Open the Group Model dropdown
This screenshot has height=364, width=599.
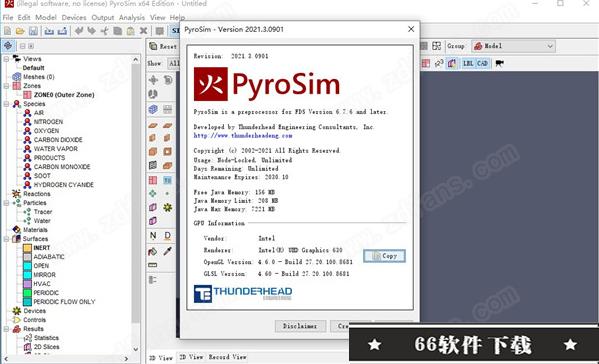[x=513, y=46]
